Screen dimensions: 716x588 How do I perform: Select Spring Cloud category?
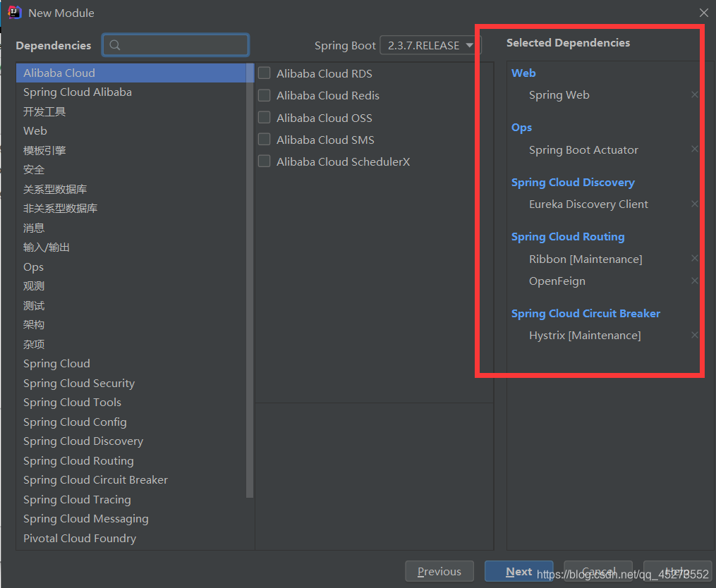click(131, 364)
